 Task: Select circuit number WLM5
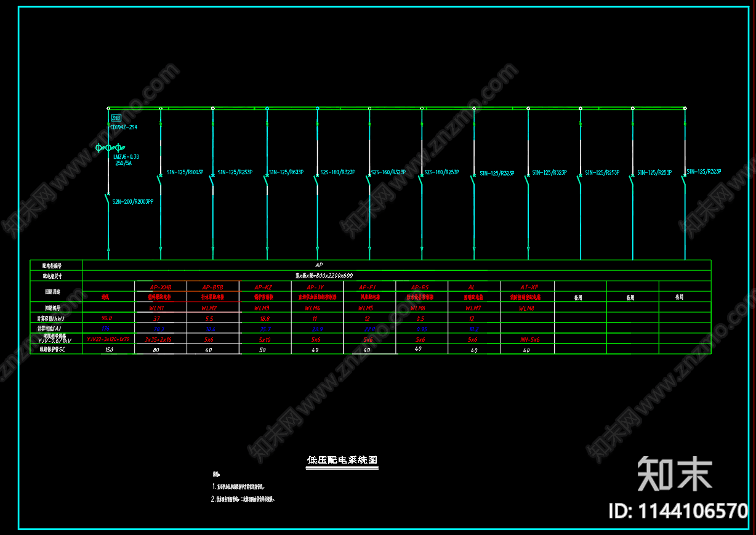(366, 308)
